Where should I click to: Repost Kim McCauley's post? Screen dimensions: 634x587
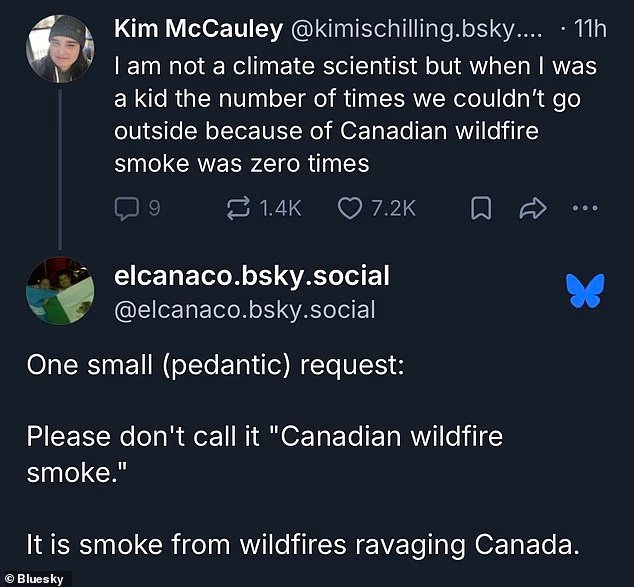tap(238, 208)
